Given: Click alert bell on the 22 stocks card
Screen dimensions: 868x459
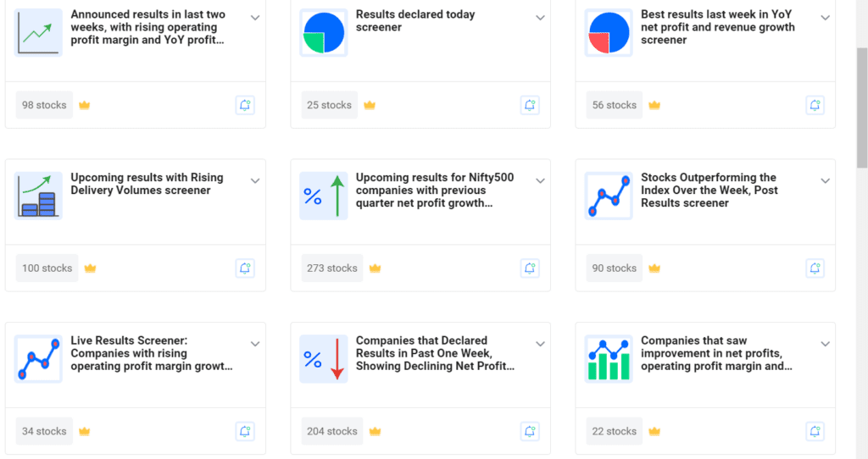Looking at the screenshot, I should (x=815, y=431).
